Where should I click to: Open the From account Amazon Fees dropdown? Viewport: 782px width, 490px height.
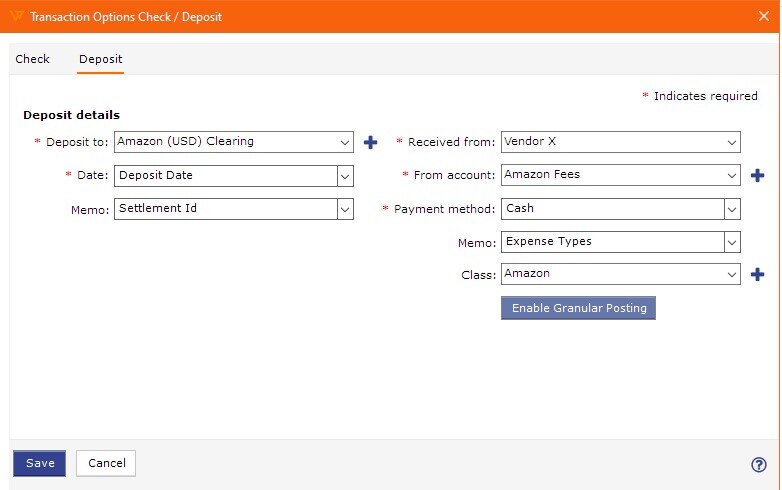[x=620, y=175]
